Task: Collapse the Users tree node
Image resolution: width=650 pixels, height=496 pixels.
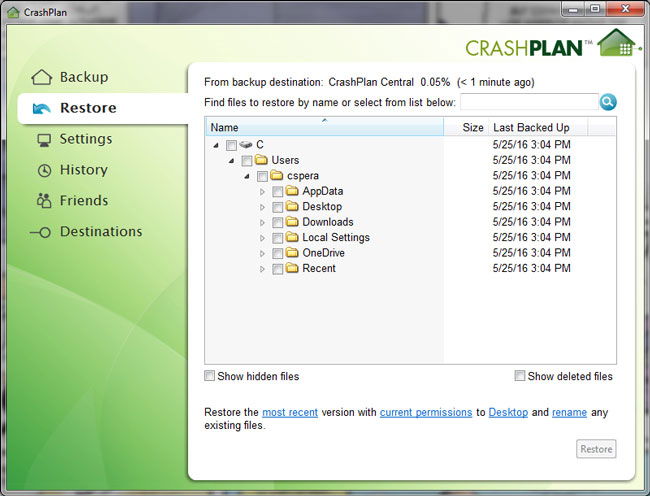Action: point(231,160)
